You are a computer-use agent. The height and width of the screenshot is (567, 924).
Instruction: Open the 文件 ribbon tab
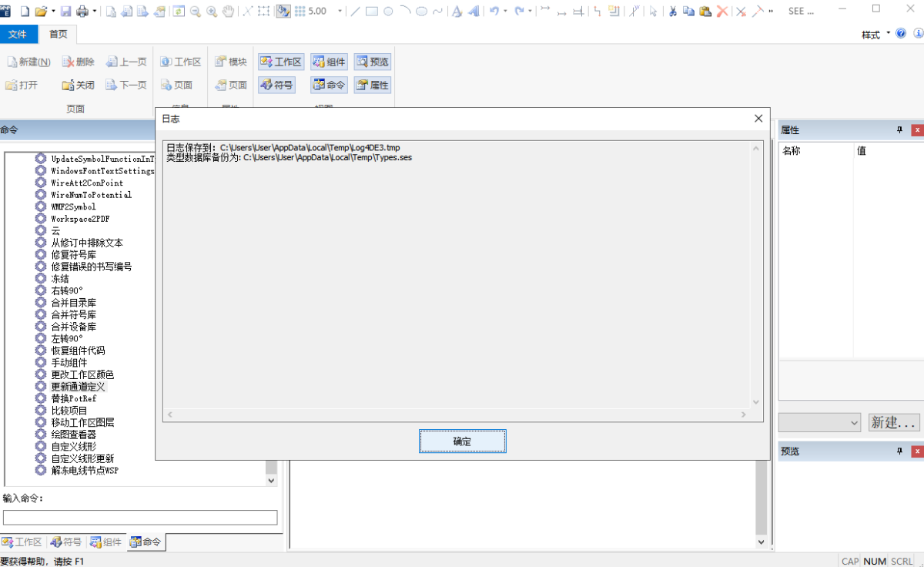pyautogui.click(x=18, y=35)
